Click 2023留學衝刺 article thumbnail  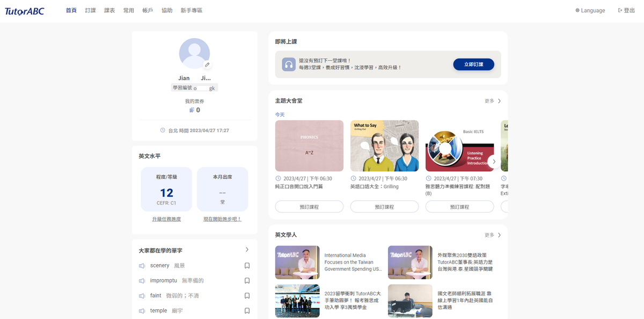tap(297, 301)
